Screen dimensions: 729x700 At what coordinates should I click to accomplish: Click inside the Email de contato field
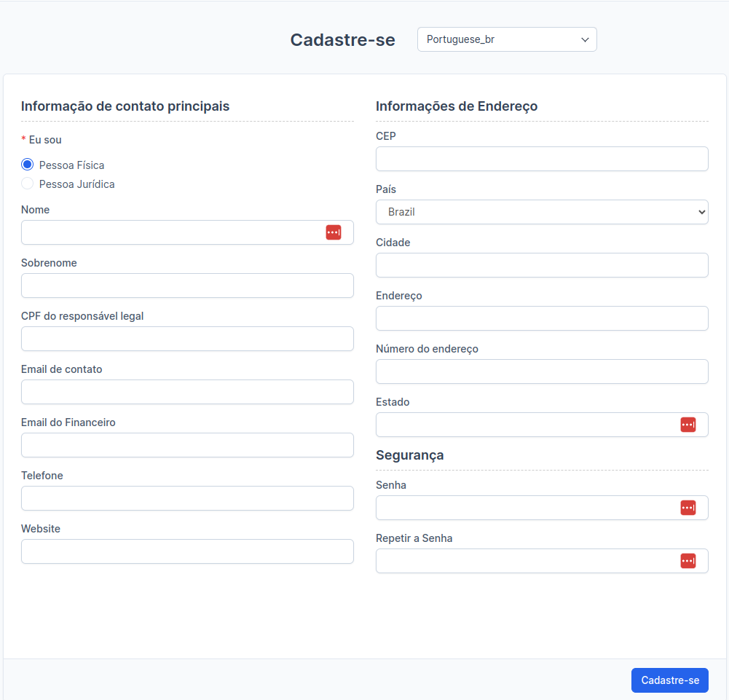186,392
